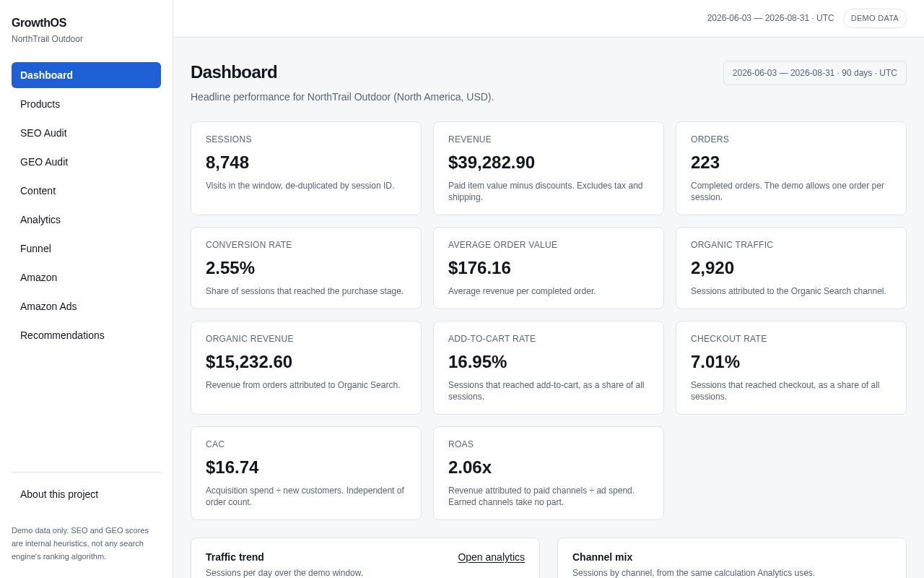Click the Open analytics link
Image resolution: width=924 pixels, height=578 pixels.
point(491,557)
